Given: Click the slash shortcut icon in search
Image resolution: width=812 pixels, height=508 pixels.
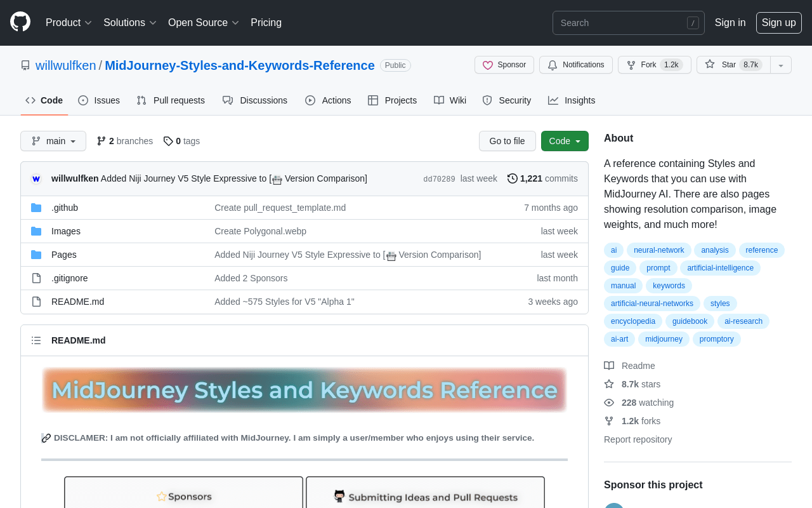Looking at the screenshot, I should [693, 23].
